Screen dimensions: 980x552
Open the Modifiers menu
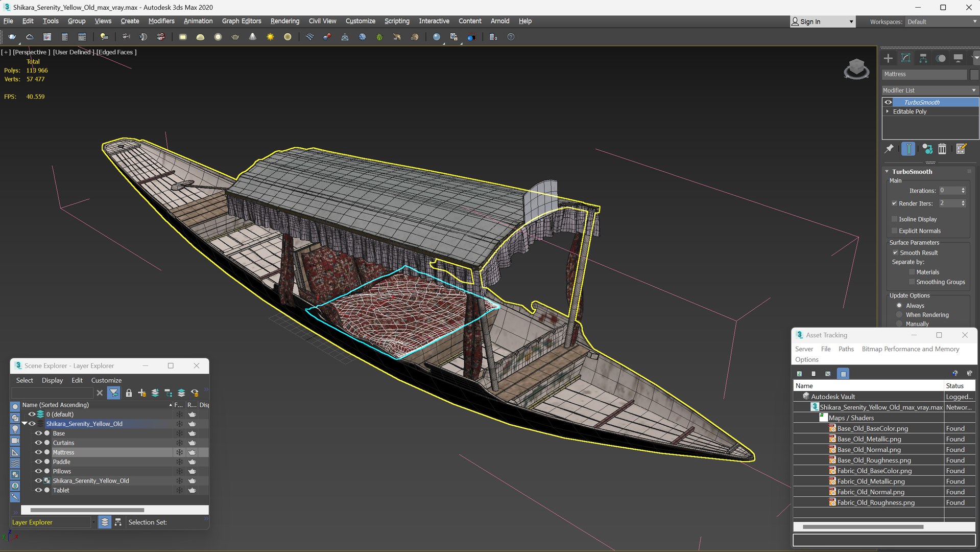click(x=161, y=21)
